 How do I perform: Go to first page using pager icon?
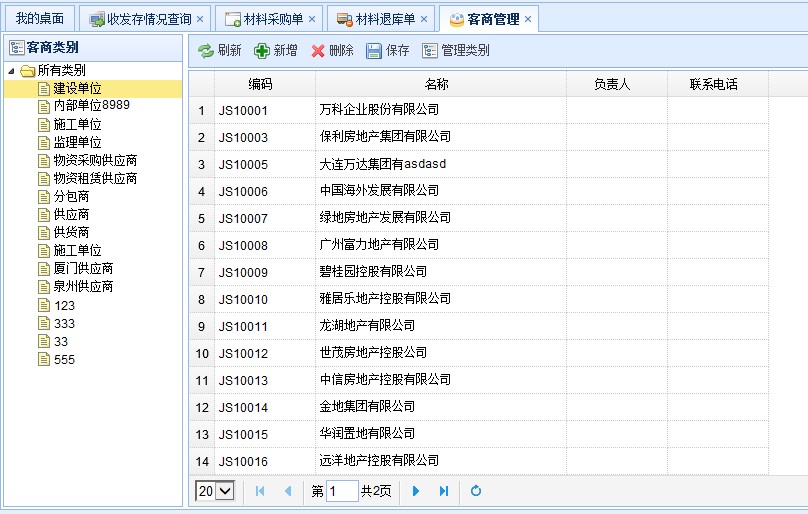260,491
